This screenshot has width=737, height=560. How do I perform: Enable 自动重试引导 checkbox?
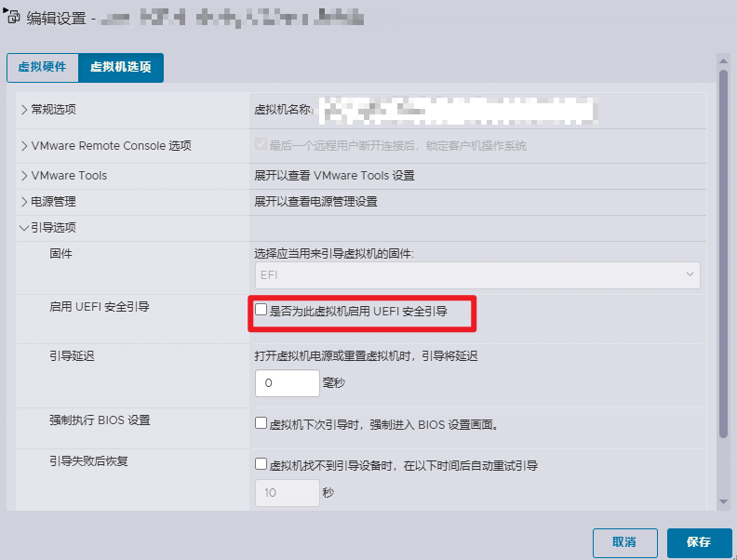pyautogui.click(x=261, y=465)
